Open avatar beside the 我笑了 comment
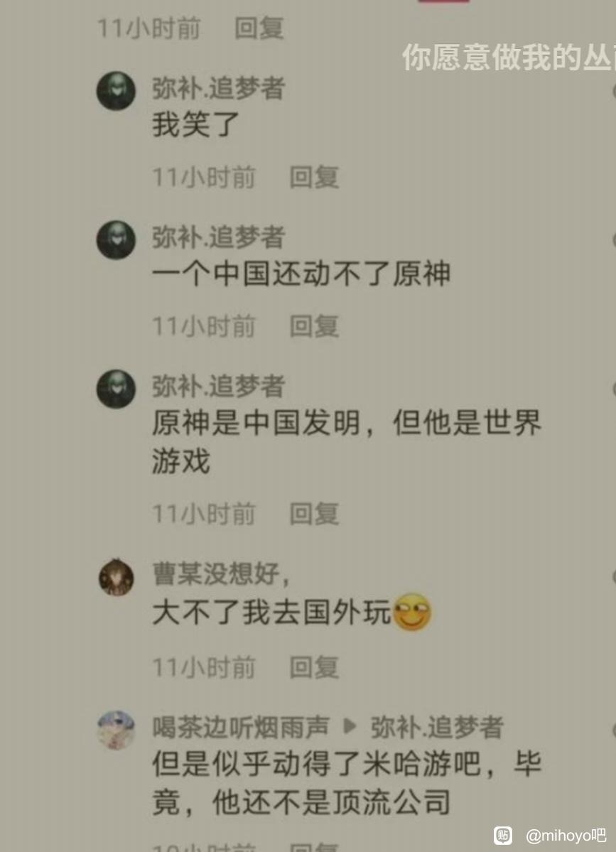 tap(116, 91)
